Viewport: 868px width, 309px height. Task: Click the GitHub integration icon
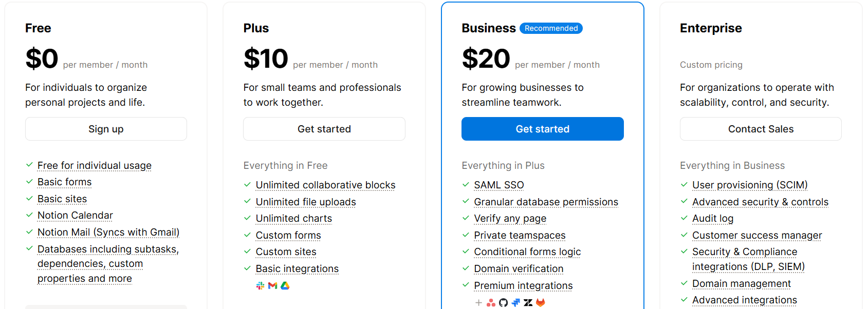pyautogui.click(x=503, y=303)
